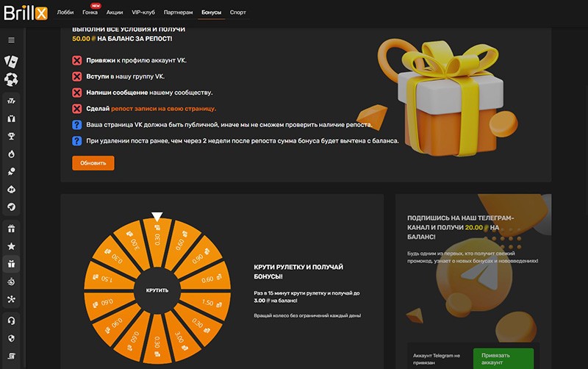588x369 pixels.
Task: Open the hamburger menu in the sidebar
Action: pos(11,40)
